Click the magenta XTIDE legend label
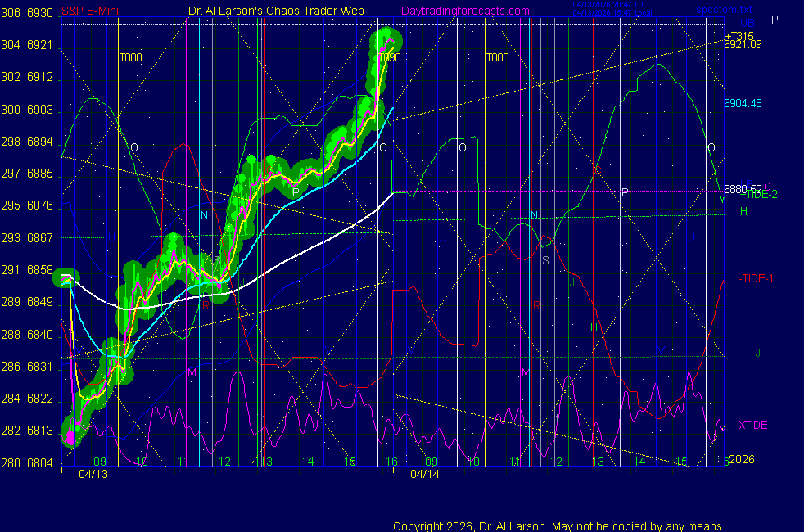Viewport: 804px width, 532px height. pyautogui.click(x=753, y=425)
